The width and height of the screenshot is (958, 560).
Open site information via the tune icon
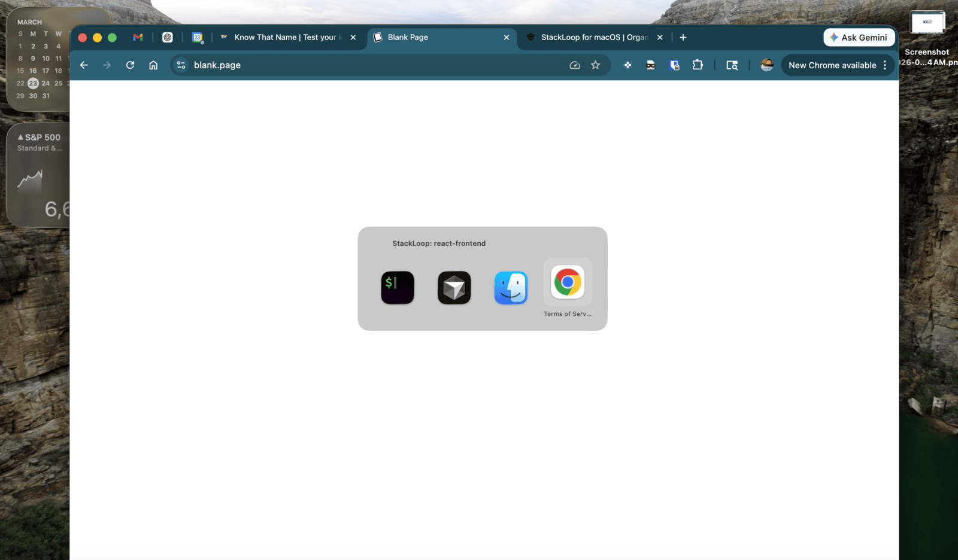coord(181,65)
